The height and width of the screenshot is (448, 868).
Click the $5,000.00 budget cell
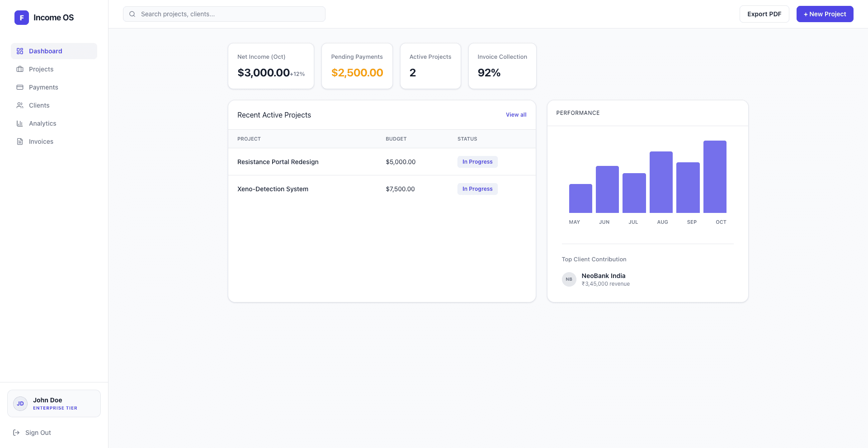(401, 162)
